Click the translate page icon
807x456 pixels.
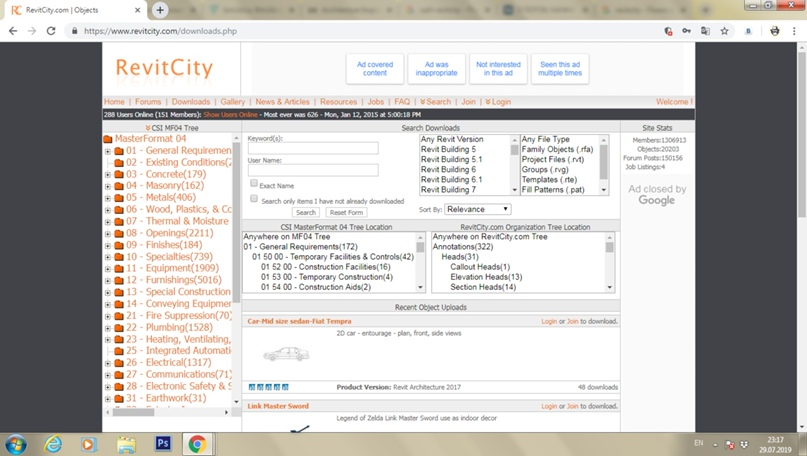point(706,31)
